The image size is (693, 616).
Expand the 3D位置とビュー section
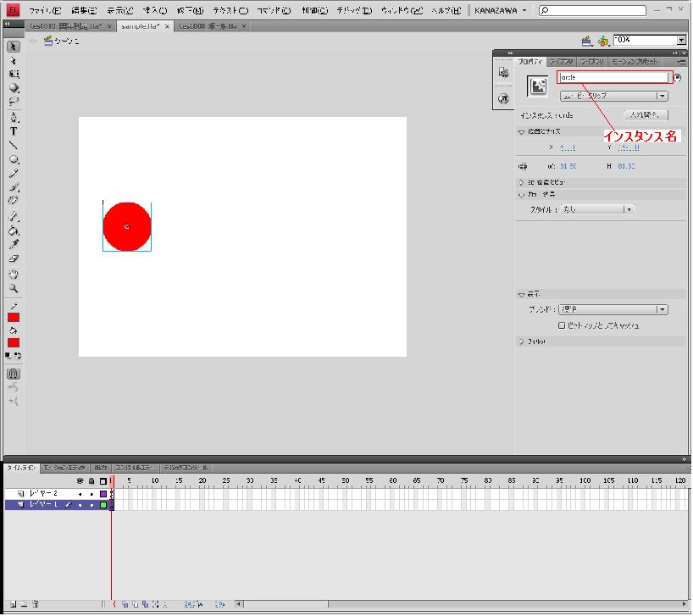(x=521, y=182)
